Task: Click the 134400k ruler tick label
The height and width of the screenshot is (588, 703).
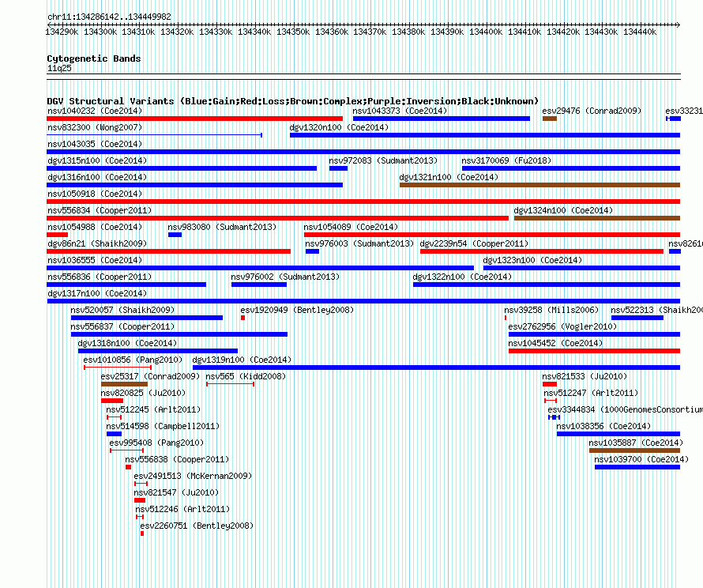Action: [486, 32]
